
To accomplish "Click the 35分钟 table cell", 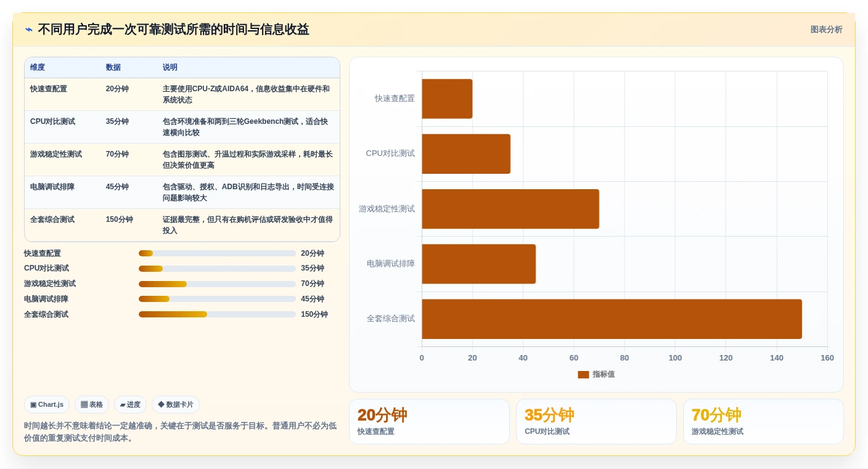I will point(117,121).
